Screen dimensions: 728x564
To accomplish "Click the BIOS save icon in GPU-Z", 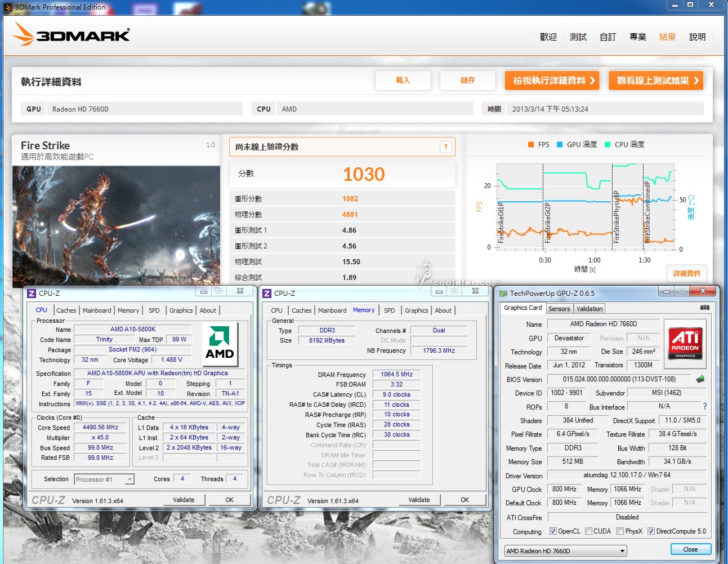I will coord(700,379).
